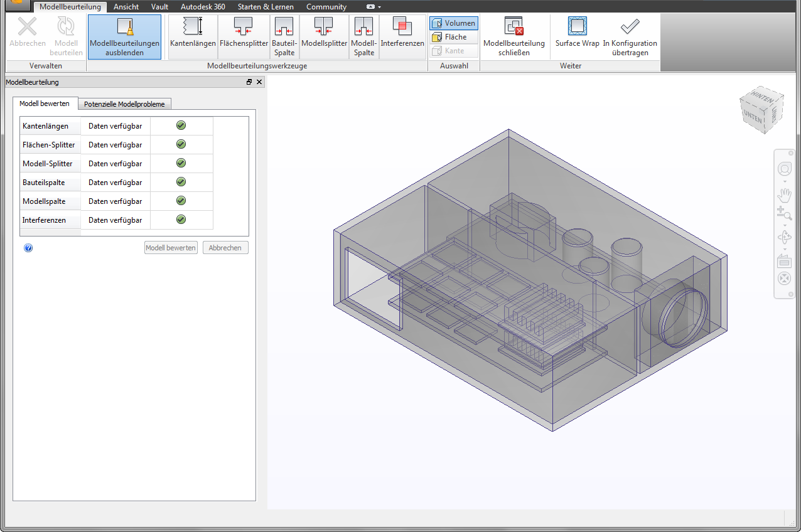Image resolution: width=801 pixels, height=532 pixels.
Task: Open the Community ribbon tab
Action: [x=326, y=7]
